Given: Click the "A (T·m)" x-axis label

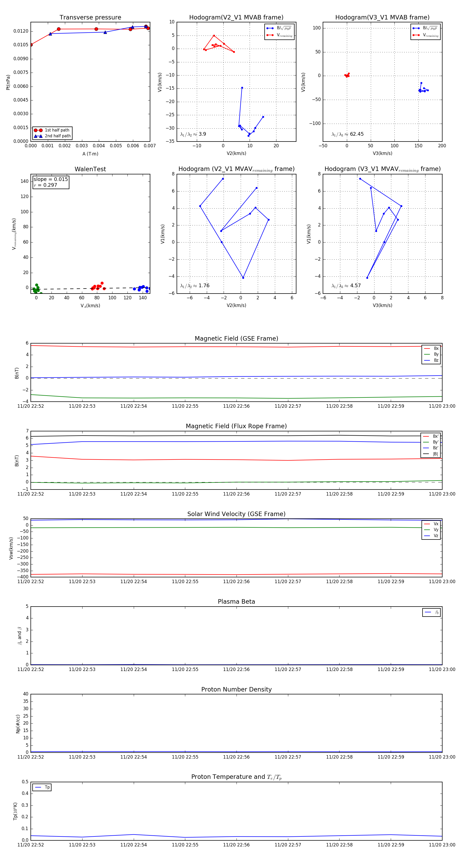Looking at the screenshot, I should tap(90, 154).
